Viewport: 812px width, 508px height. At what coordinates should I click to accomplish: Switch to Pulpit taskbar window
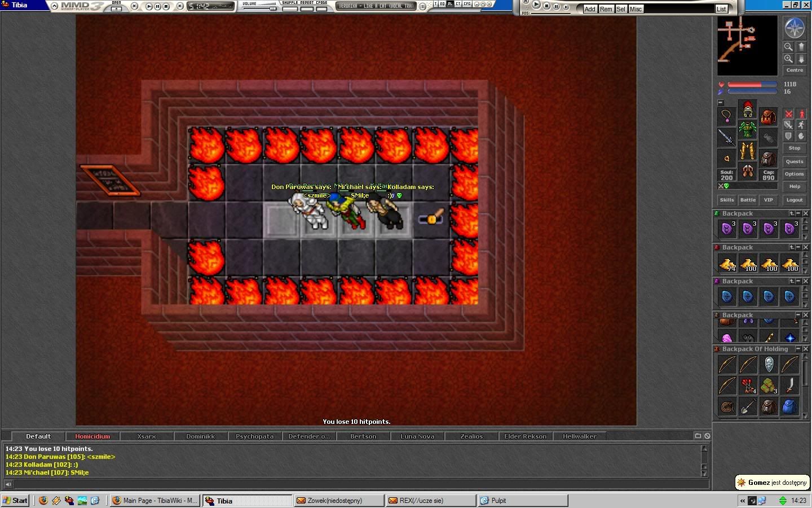(523, 501)
